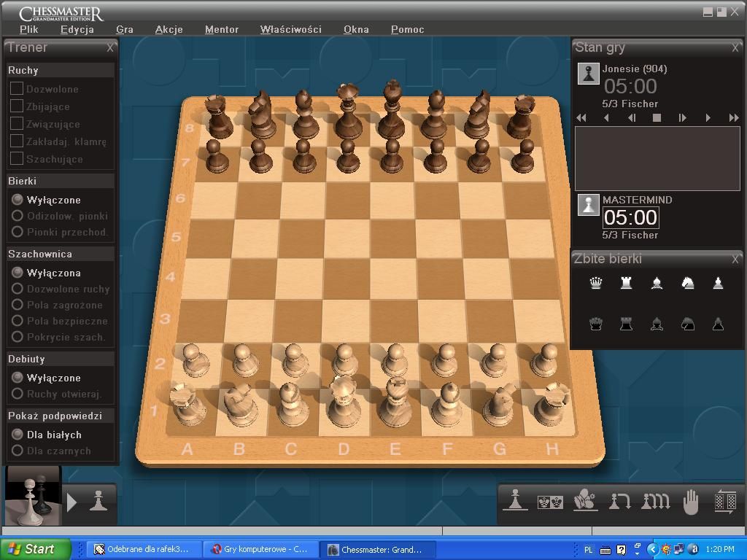Take back a move with the pawn-arrow icon
This screenshot has height=560, width=747.
pyautogui.click(x=621, y=502)
